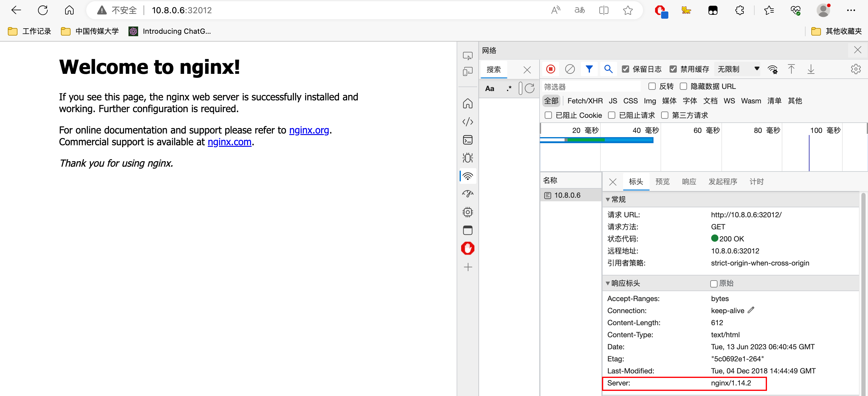Close the 搜索 search tab
This screenshot has width=868, height=396.
[527, 69]
